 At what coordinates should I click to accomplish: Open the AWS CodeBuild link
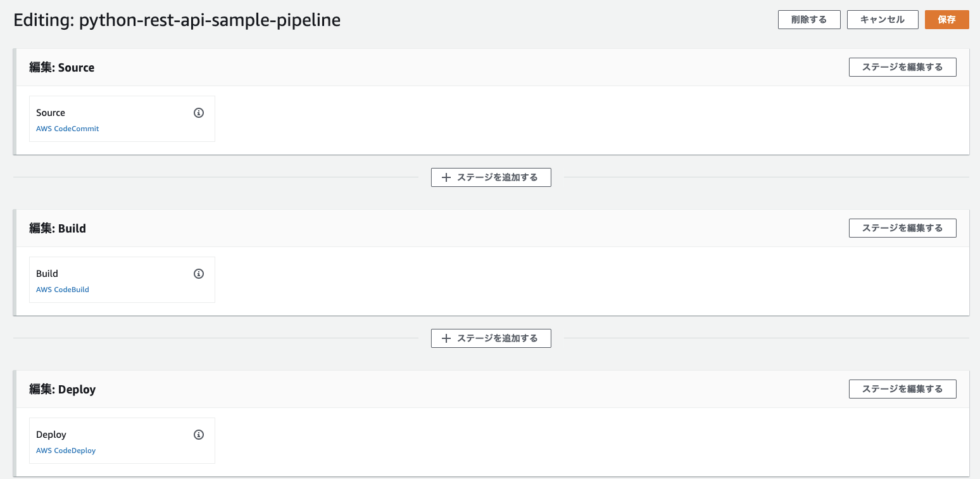(63, 290)
